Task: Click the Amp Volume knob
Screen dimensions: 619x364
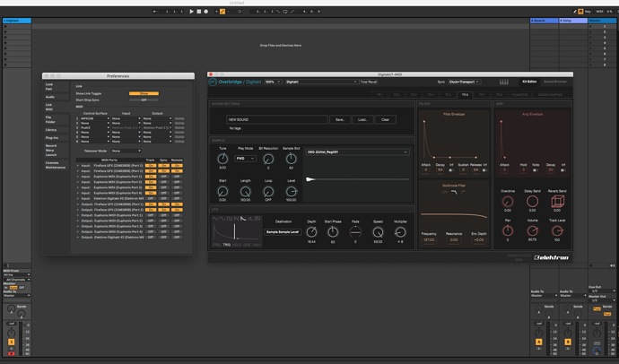Action: pyautogui.click(x=532, y=230)
